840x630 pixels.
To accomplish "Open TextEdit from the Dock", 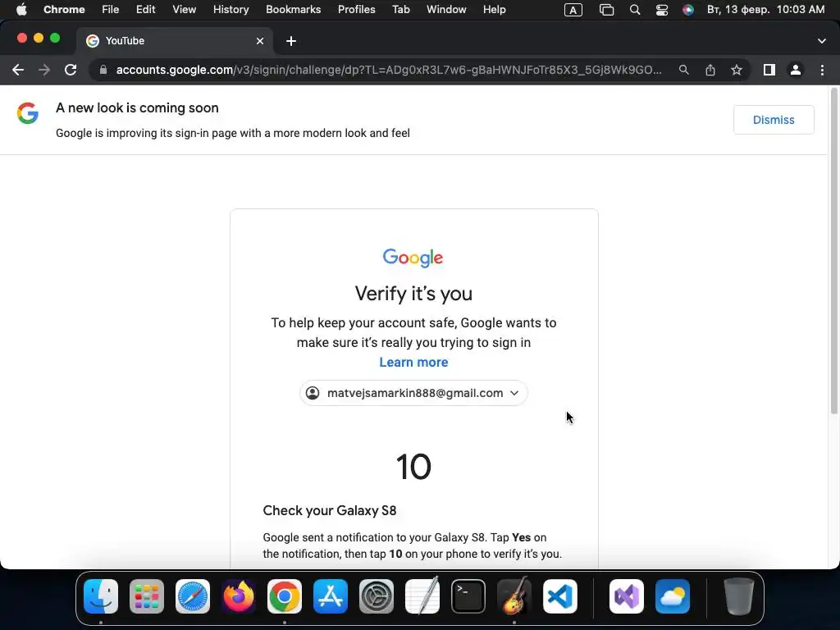I will (x=422, y=596).
